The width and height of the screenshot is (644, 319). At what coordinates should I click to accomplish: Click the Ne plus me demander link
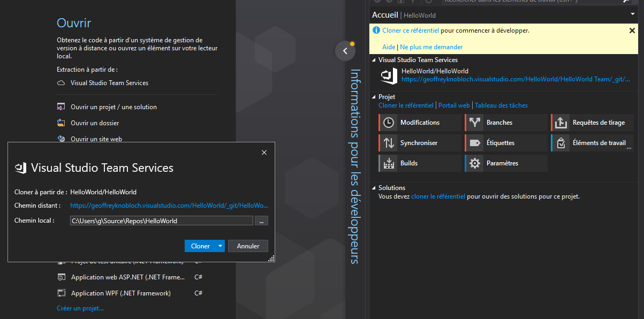point(431,47)
